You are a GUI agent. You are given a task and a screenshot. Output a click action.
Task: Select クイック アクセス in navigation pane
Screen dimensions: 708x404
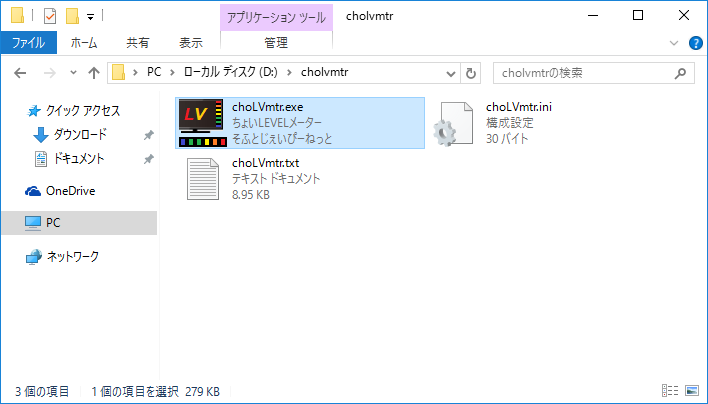click(83, 111)
